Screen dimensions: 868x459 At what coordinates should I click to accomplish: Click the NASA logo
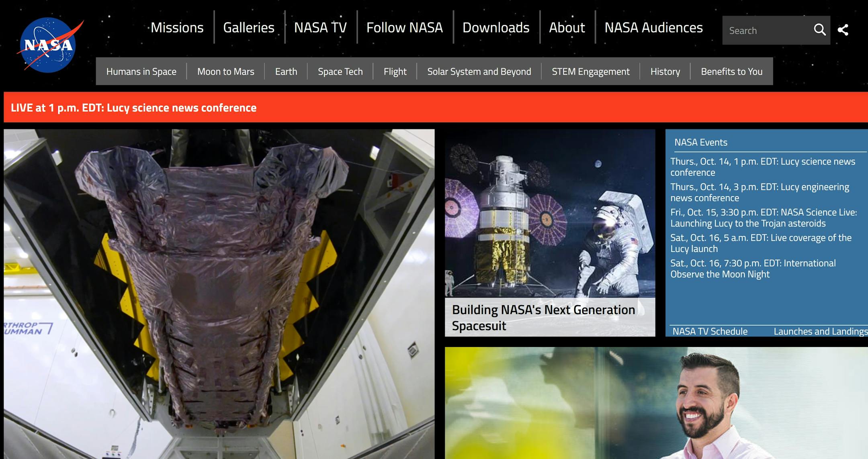tap(48, 45)
